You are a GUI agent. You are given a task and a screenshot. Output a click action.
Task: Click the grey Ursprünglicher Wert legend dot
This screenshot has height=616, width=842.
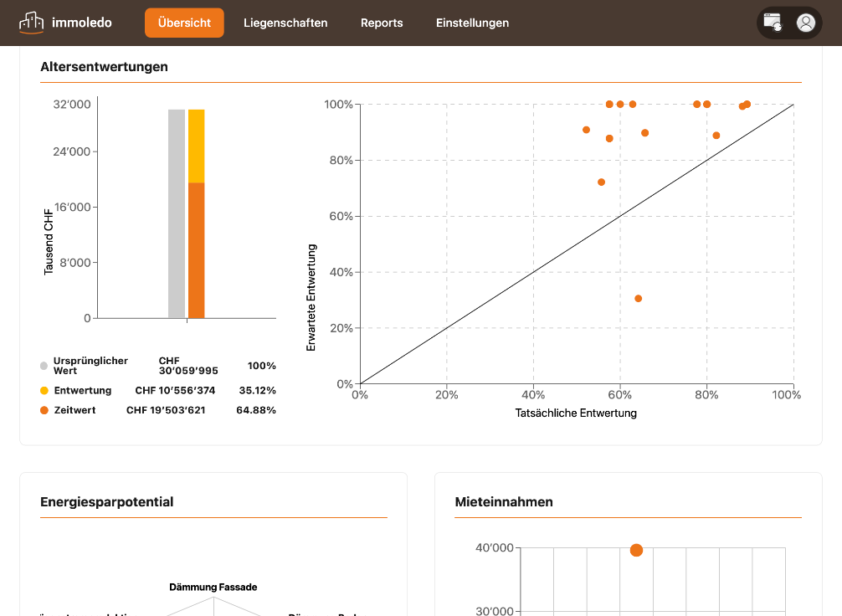[44, 366]
